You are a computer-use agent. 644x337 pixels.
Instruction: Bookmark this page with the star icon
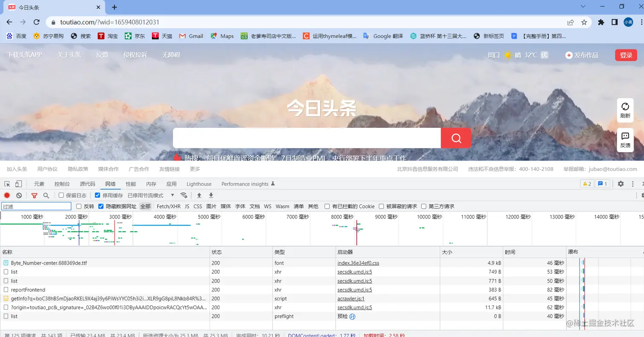(x=584, y=22)
